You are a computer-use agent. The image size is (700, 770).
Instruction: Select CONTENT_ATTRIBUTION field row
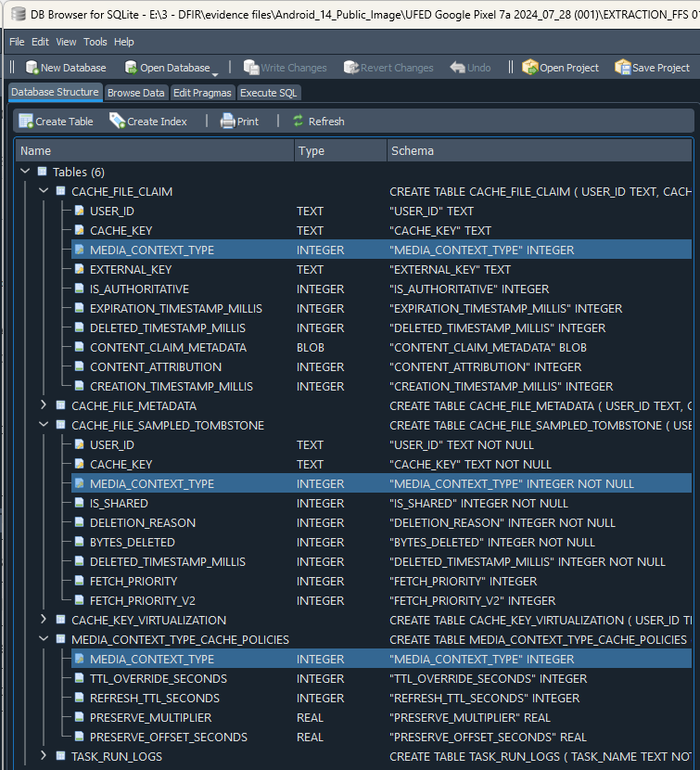click(381, 366)
